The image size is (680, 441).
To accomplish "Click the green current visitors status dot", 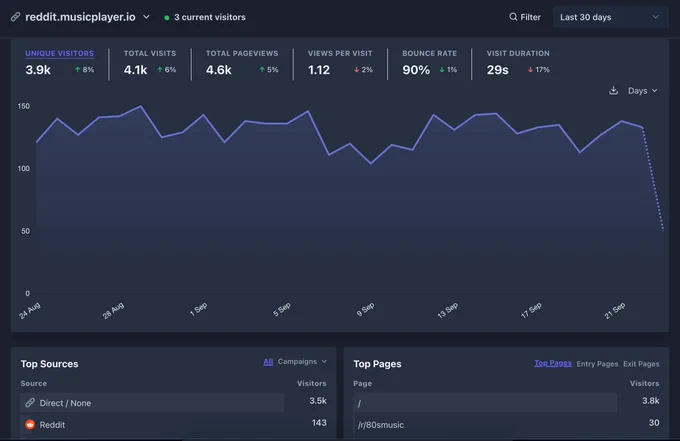I will [167, 18].
